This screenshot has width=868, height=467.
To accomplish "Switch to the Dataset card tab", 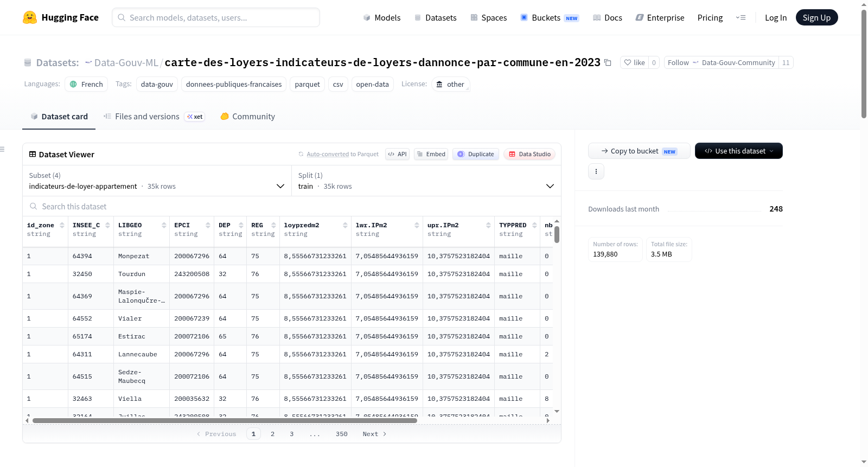I will (x=59, y=117).
